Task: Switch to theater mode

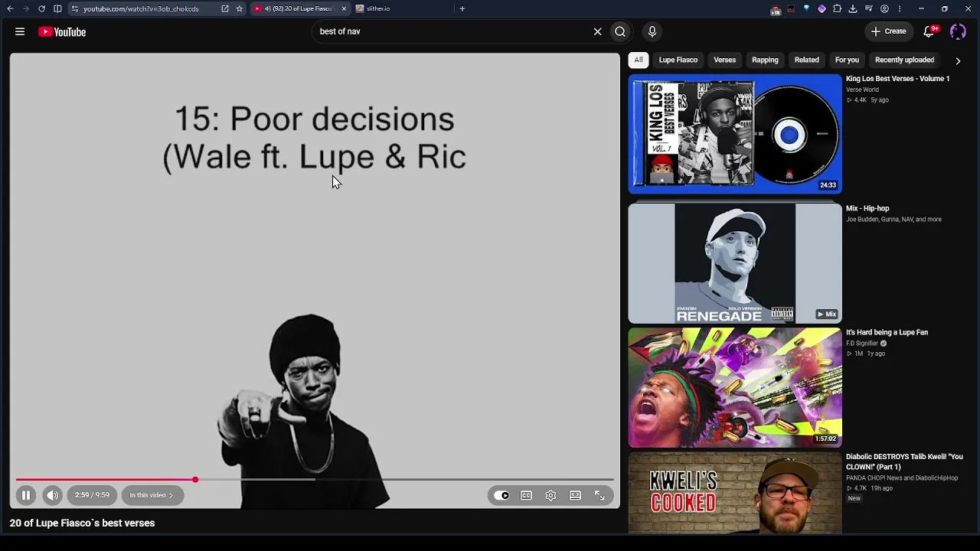Action: (x=575, y=495)
